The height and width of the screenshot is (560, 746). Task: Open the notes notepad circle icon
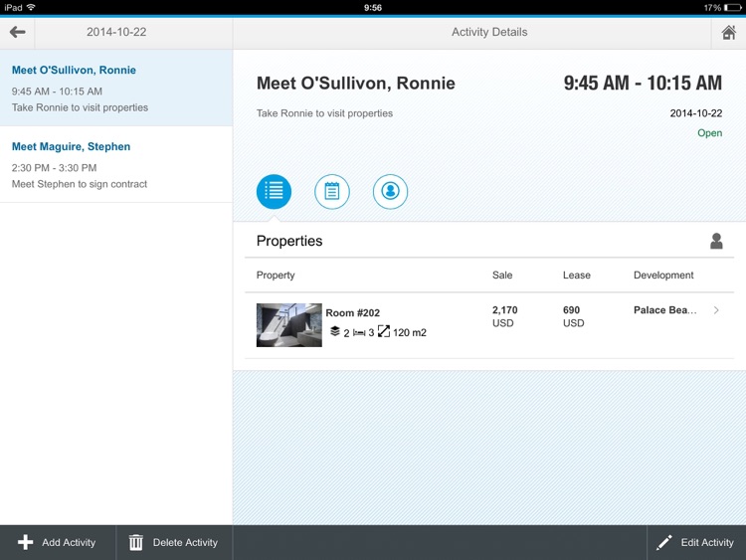click(331, 192)
